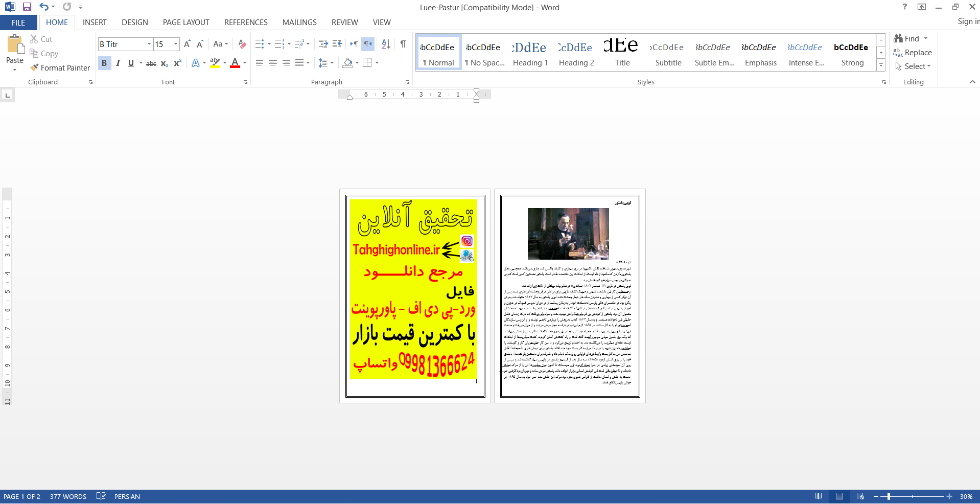Click the 377 WORDS count
Image resolution: width=980 pixels, height=504 pixels.
click(x=68, y=496)
